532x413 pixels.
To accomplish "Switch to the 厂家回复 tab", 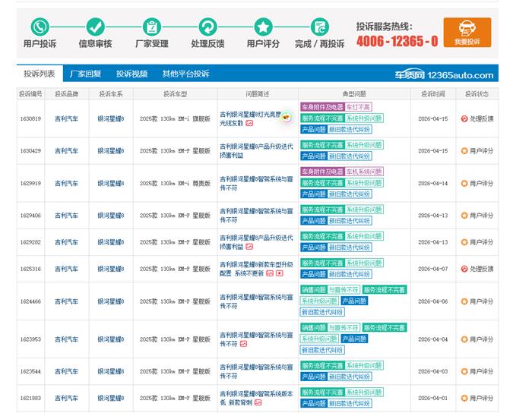I will click(x=85, y=74).
